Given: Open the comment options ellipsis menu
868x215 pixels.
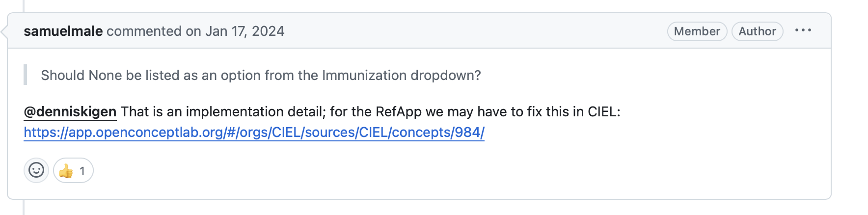Looking at the screenshot, I should [803, 30].
